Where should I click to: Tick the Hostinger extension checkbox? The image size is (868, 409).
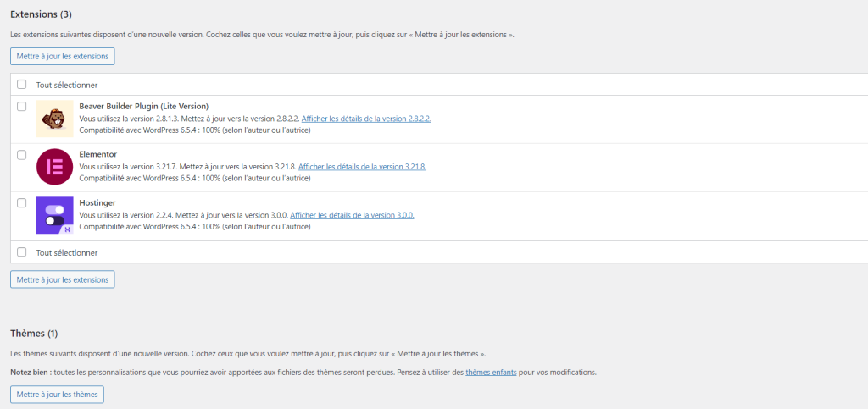(x=21, y=203)
